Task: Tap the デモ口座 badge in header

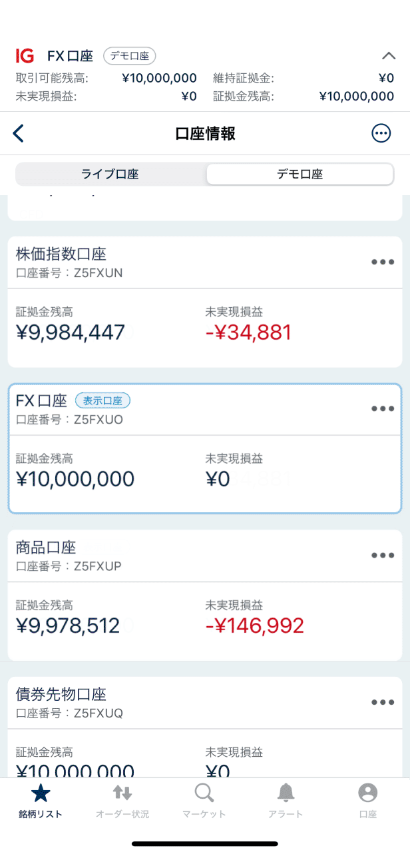Action: coord(130,56)
